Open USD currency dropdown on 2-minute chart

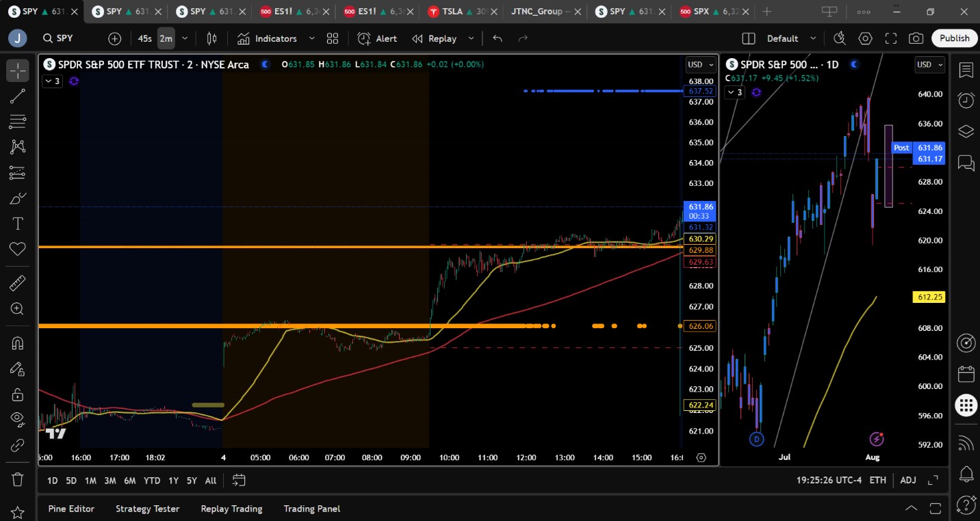(700, 65)
